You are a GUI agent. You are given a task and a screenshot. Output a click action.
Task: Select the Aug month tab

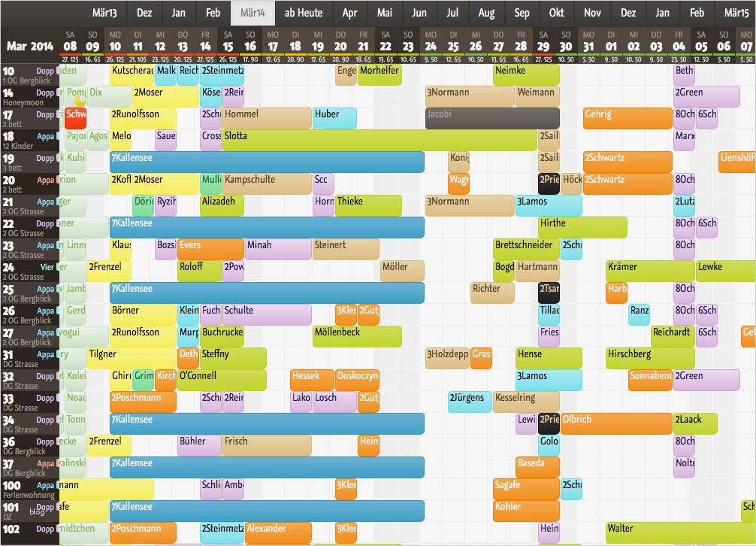coord(486,13)
